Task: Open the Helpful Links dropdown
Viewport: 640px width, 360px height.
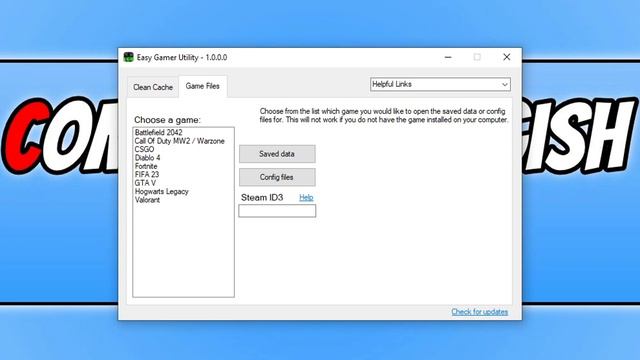Action: pyautogui.click(x=440, y=84)
